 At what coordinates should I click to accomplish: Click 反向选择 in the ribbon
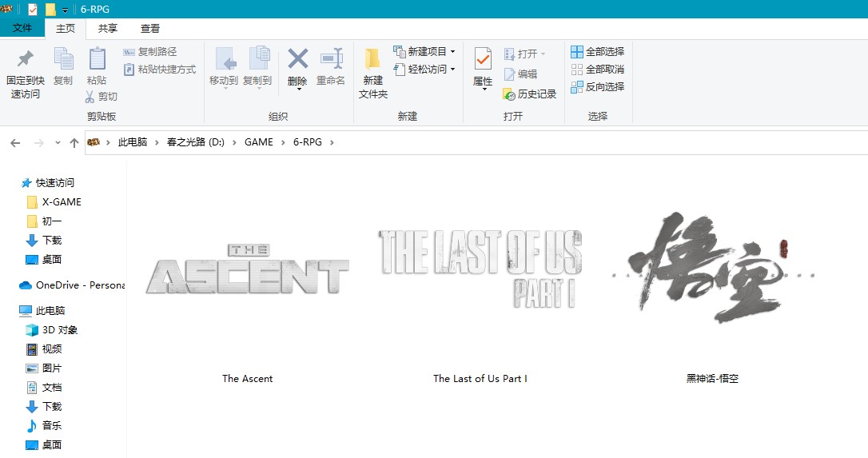[x=597, y=87]
